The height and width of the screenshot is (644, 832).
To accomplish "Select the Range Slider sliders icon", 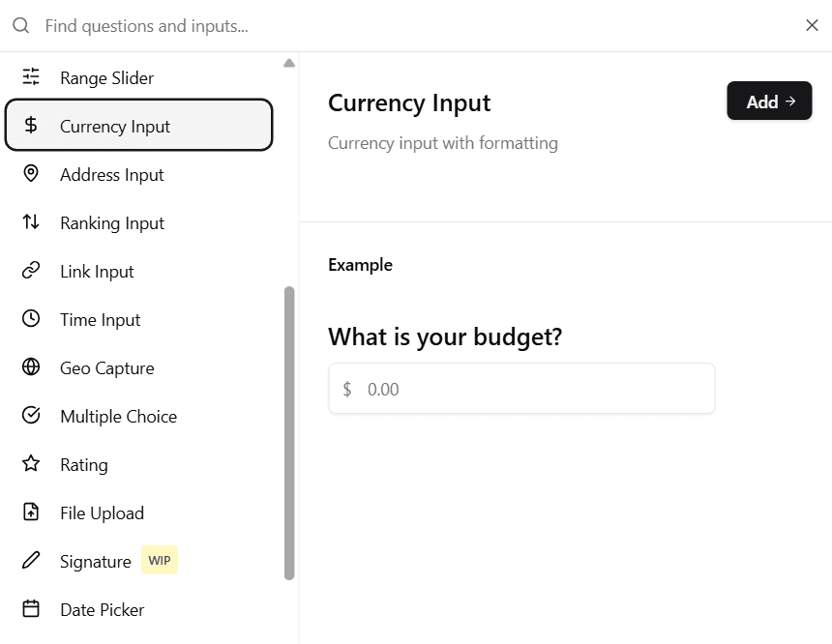I will [30, 77].
